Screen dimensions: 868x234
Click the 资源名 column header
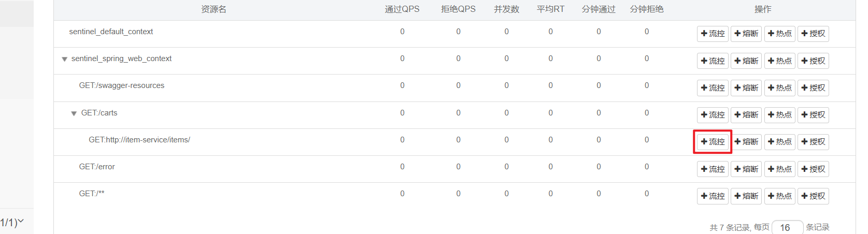coord(214,9)
